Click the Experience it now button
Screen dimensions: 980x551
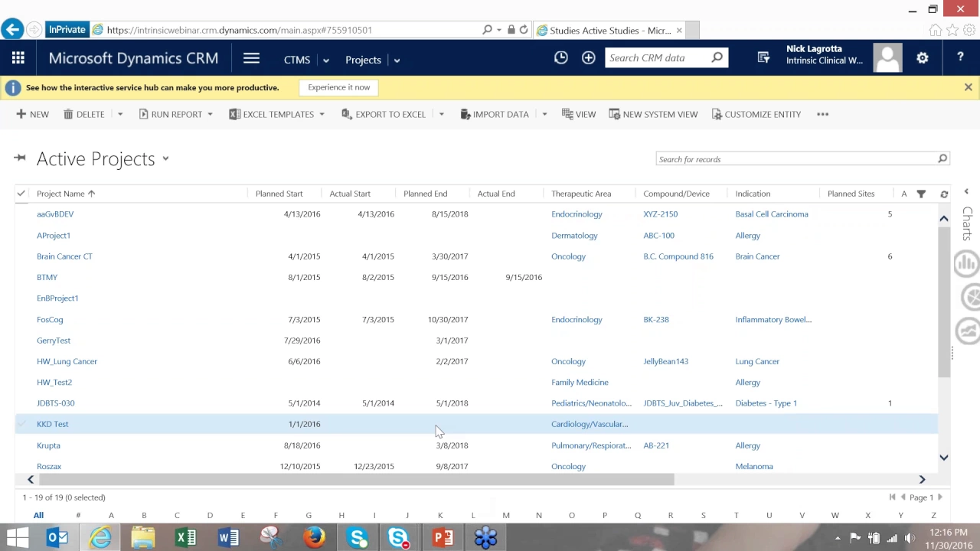[339, 87]
